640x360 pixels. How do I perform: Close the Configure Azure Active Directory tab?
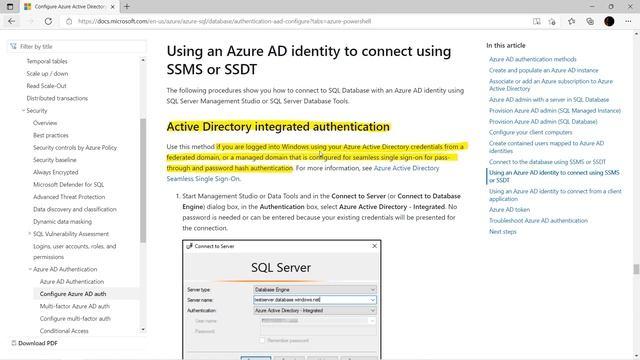[x=113, y=7]
